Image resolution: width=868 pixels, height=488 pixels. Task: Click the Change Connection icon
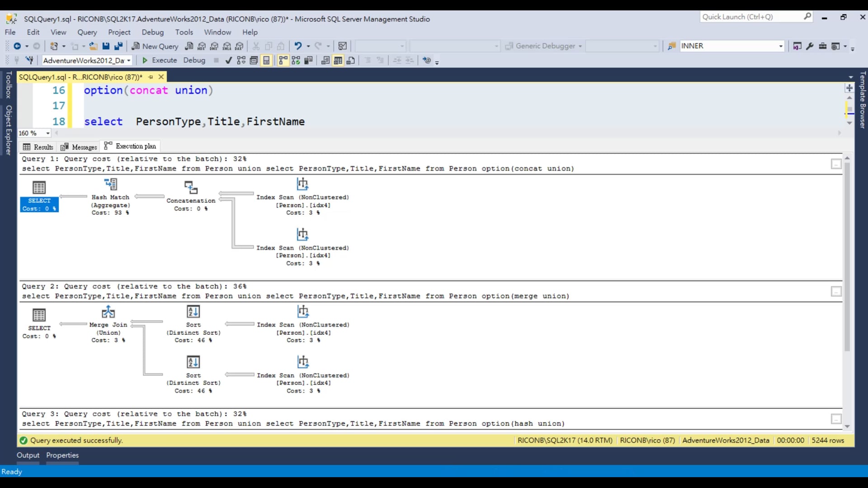(29, 60)
